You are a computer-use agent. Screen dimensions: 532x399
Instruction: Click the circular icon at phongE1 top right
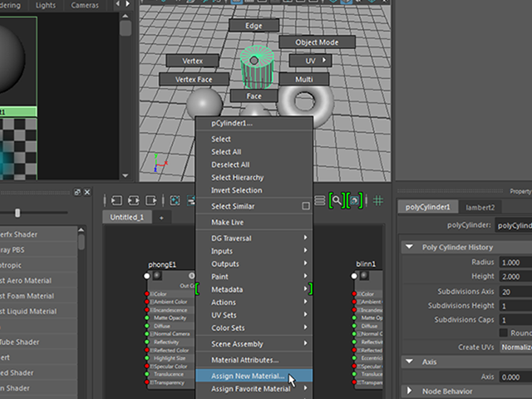tap(192, 275)
